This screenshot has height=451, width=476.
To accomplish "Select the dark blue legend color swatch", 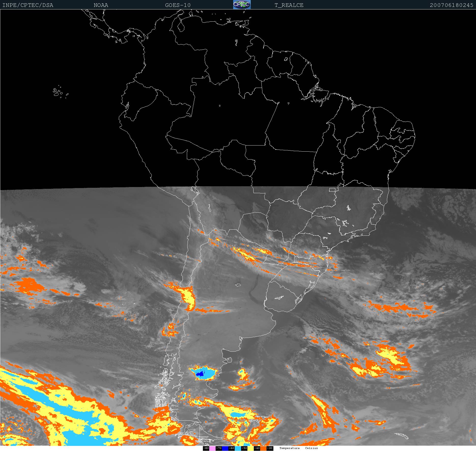I will 225,448.
